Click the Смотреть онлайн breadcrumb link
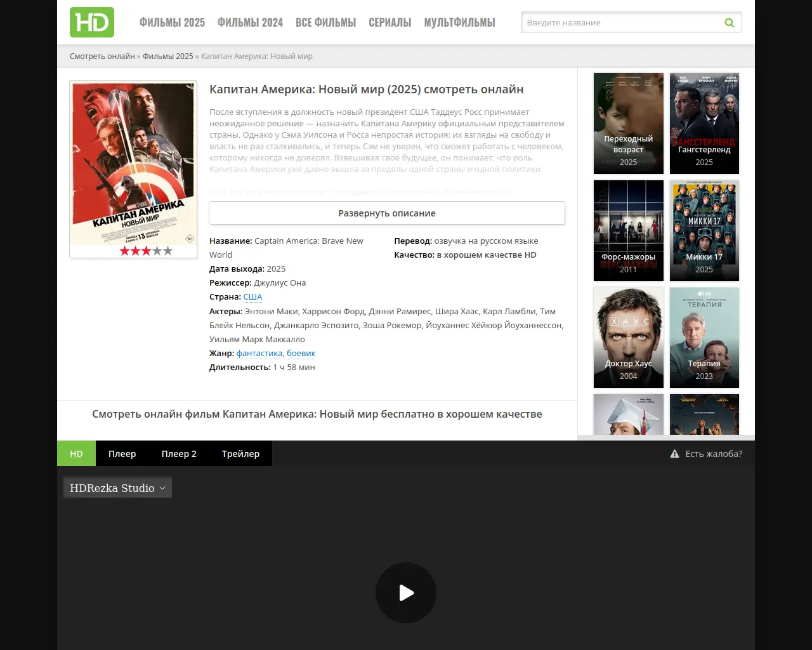812x650 pixels. click(x=102, y=56)
